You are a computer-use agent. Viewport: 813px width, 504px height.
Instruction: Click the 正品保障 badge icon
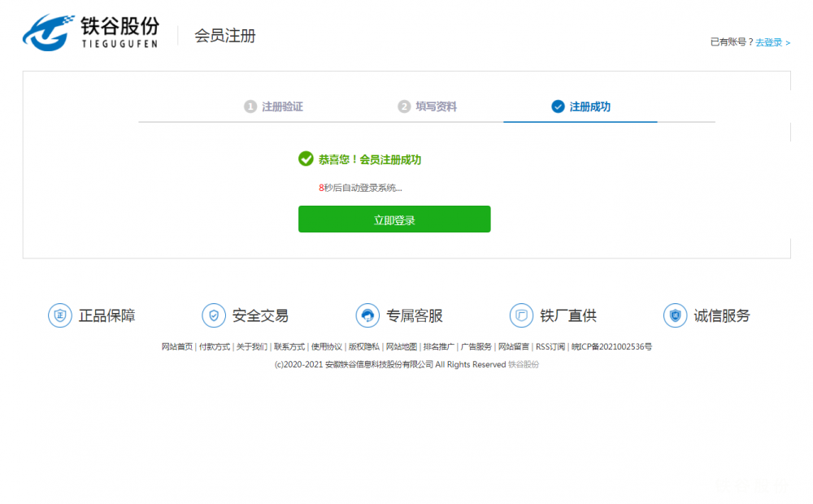click(60, 315)
